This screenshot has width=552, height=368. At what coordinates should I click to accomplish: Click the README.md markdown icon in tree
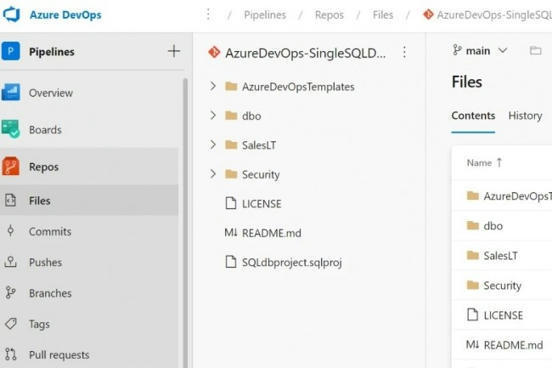click(231, 232)
